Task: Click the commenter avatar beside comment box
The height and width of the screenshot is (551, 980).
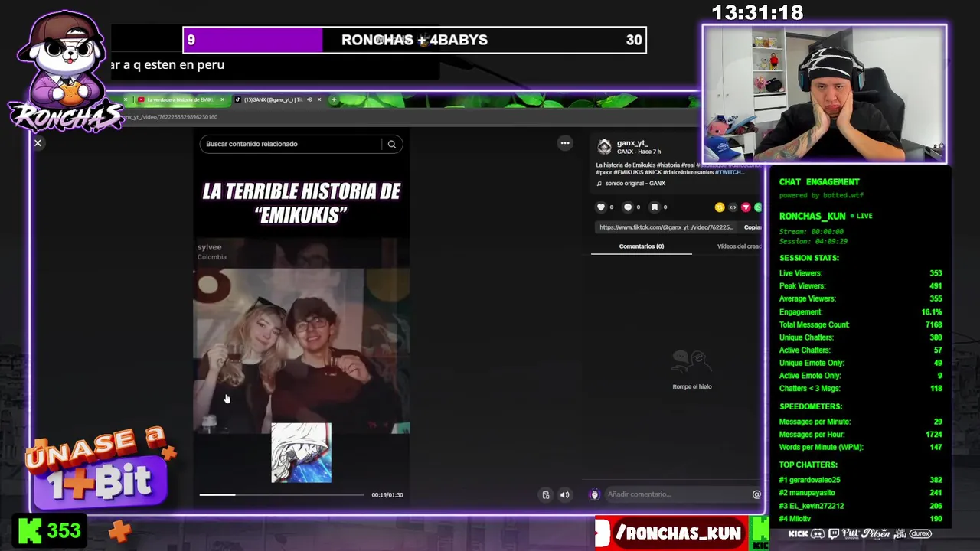Action: point(594,494)
